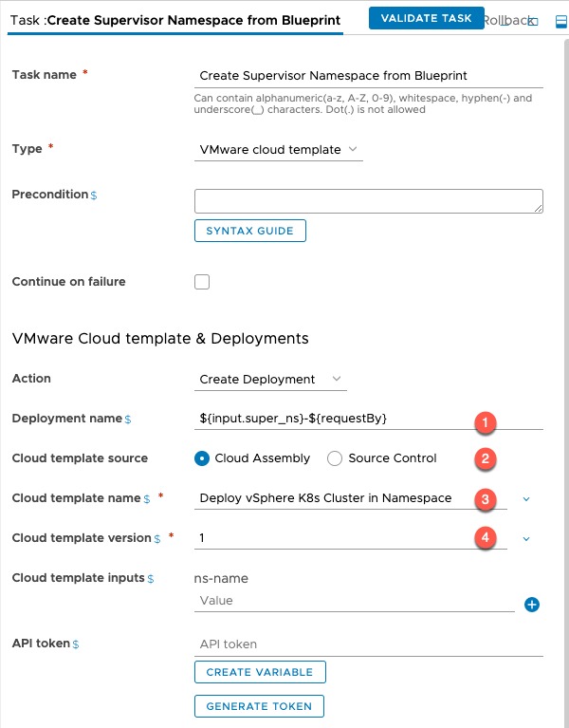Screen dimensions: 569x728
Task: Open the Type dropdown
Action: [x=278, y=150]
